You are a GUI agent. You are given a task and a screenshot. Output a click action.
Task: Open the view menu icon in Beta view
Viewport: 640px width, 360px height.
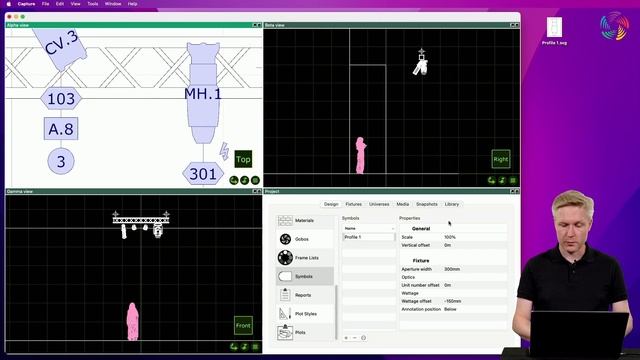click(x=513, y=180)
